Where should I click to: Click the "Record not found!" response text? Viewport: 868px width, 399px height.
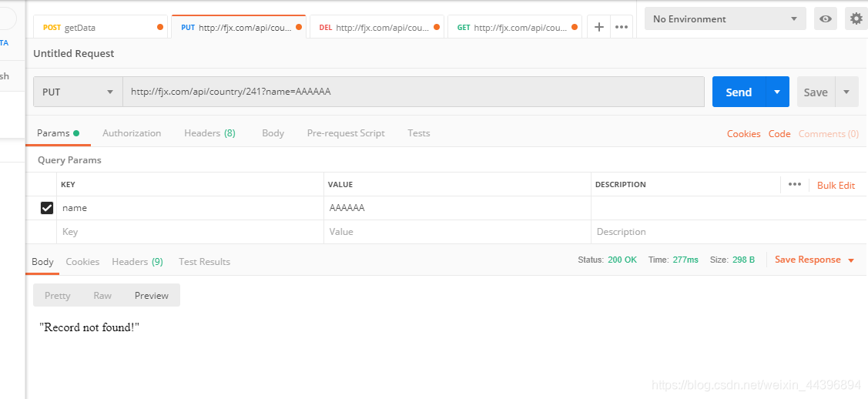[x=89, y=327]
